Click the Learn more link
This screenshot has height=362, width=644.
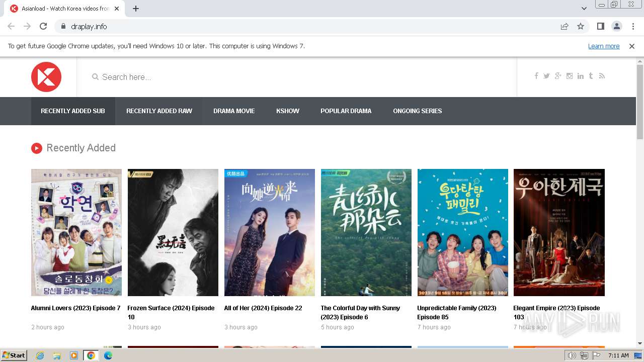tap(604, 46)
